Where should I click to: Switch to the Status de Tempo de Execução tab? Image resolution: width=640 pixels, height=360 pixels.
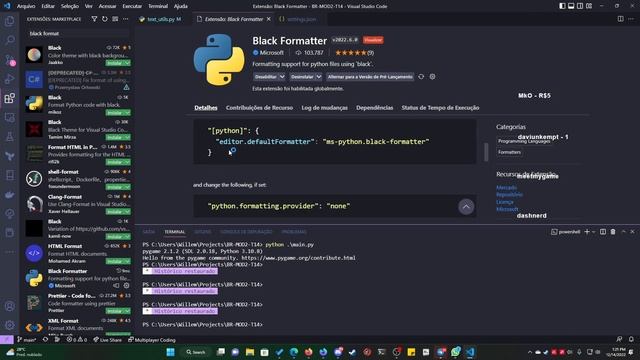tap(440, 108)
